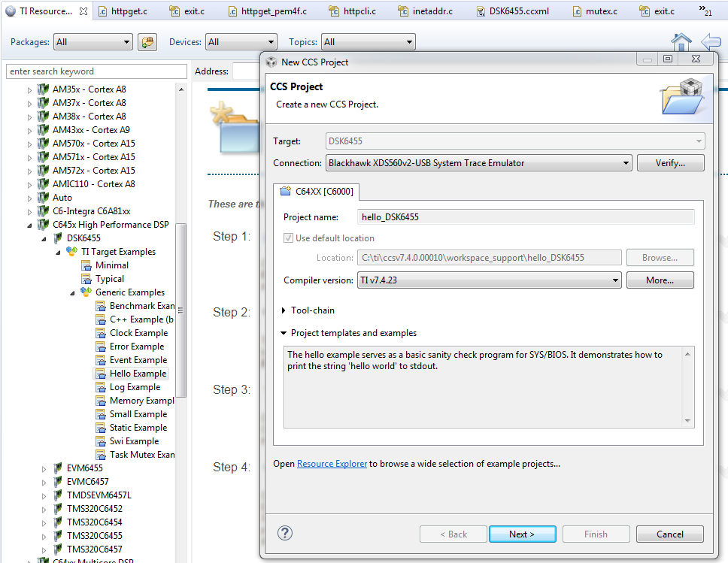728x563 pixels.
Task: Click the AM43xx - Cortex A9 chip icon
Action: tap(43, 130)
